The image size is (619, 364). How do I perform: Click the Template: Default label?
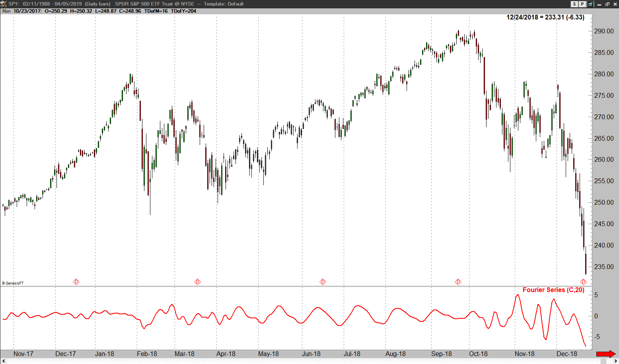point(224,4)
